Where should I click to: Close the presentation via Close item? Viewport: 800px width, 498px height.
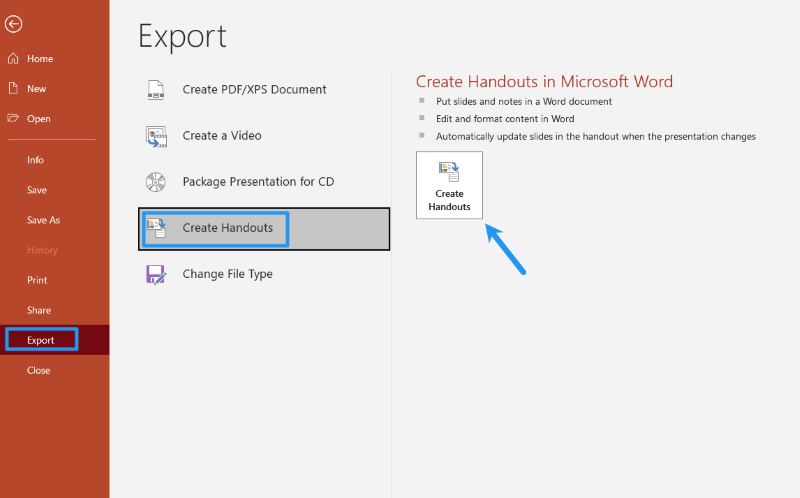point(38,370)
